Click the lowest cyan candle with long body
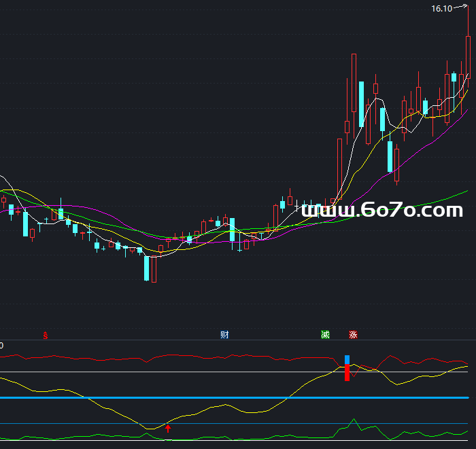 pos(146,268)
